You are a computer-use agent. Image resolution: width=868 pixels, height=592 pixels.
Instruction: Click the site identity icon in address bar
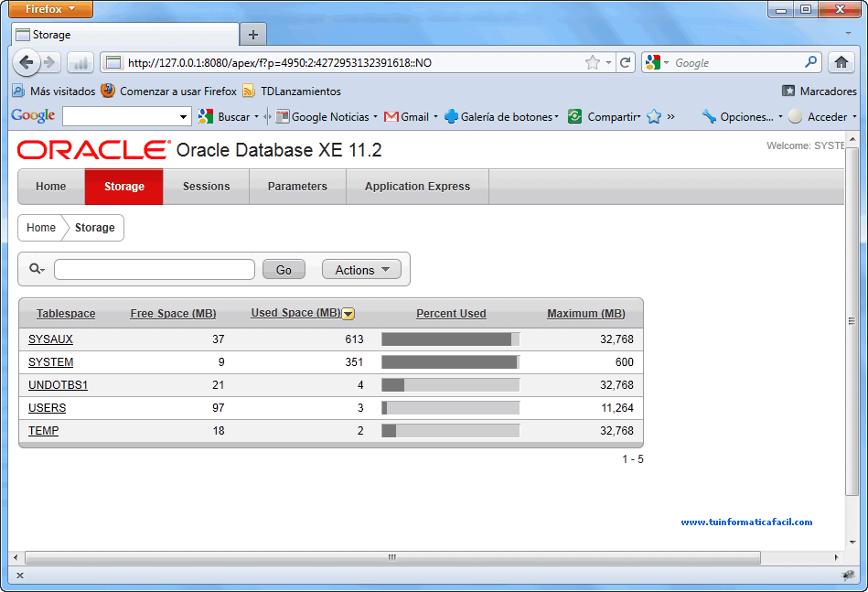click(x=113, y=62)
